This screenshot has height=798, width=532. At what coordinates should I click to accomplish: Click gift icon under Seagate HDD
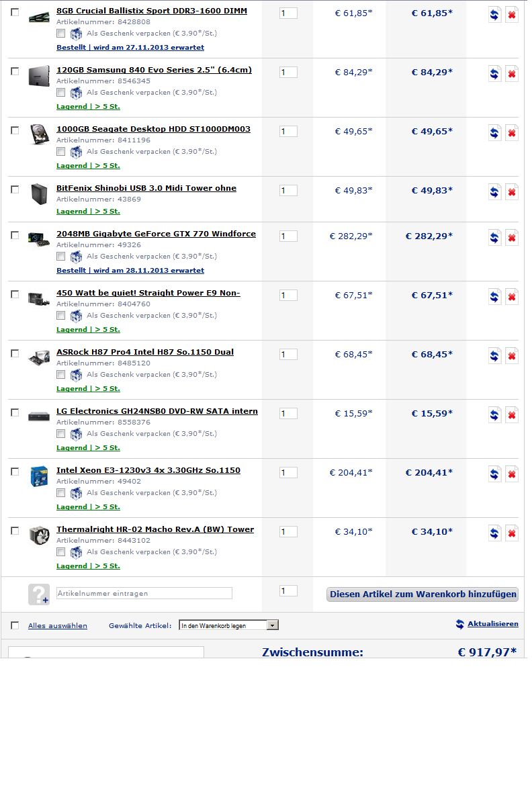coord(76,152)
